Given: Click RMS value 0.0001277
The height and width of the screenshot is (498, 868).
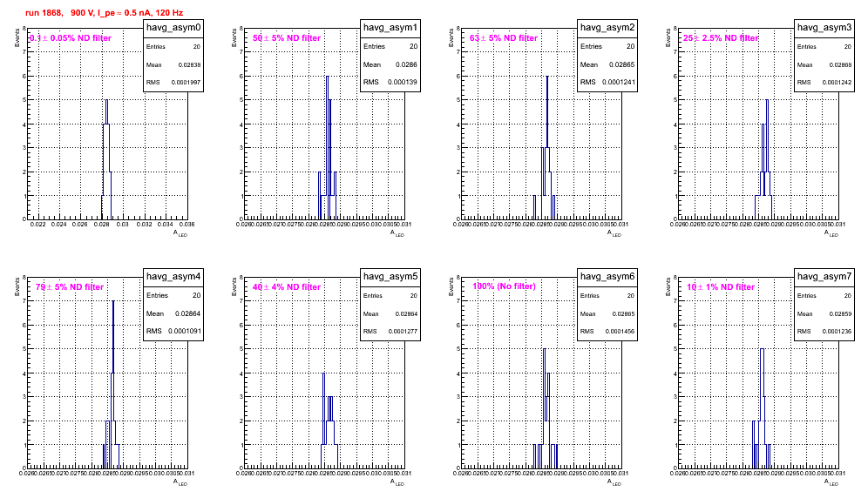Looking at the screenshot, I should click(403, 332).
